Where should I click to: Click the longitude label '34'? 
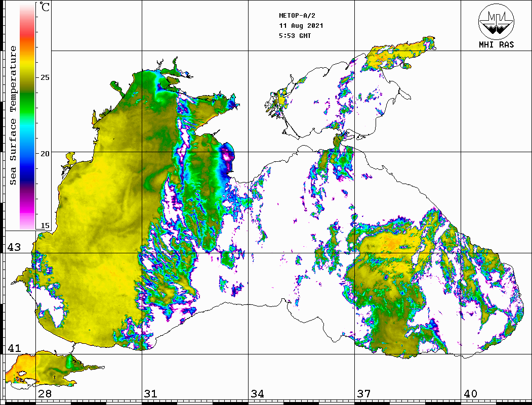(x=257, y=393)
